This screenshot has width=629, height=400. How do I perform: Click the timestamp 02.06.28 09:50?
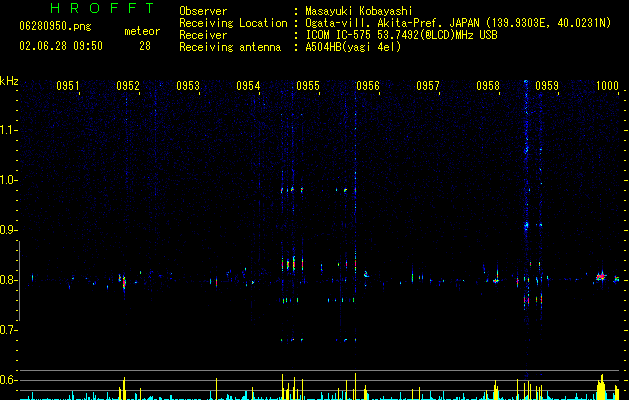(x=61, y=46)
